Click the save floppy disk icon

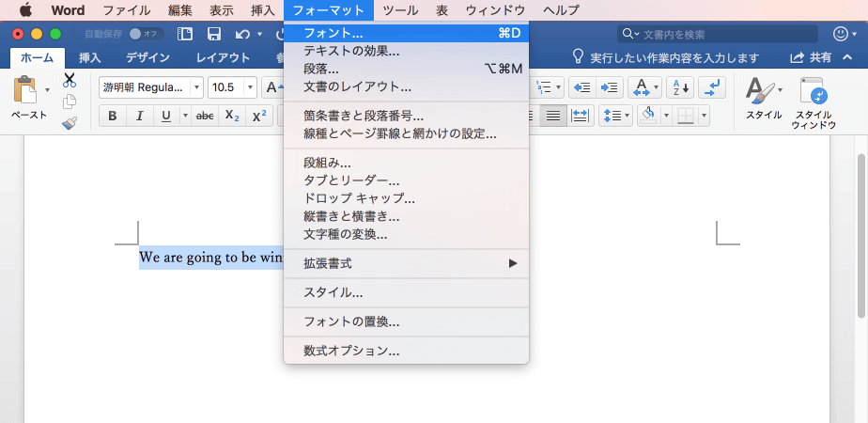214,34
